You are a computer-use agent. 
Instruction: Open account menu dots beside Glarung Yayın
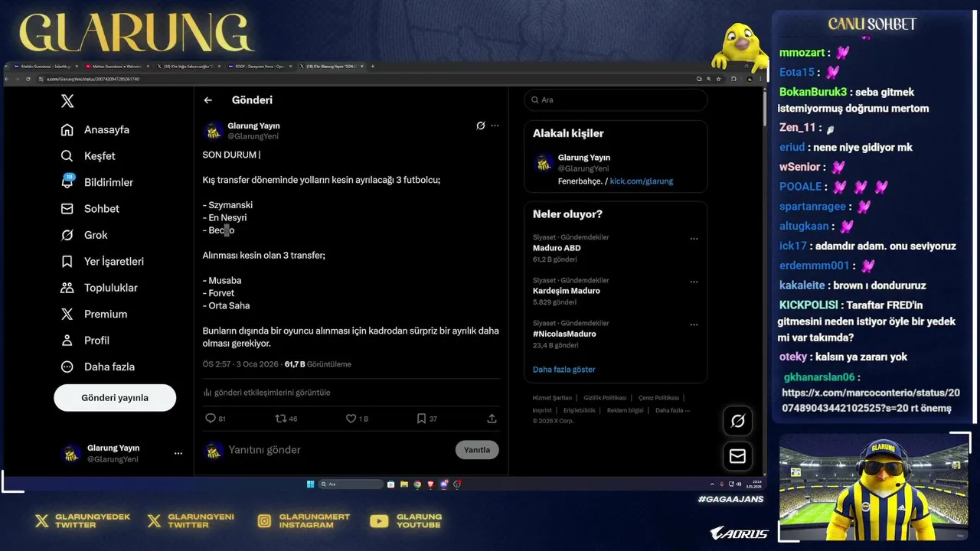(178, 453)
